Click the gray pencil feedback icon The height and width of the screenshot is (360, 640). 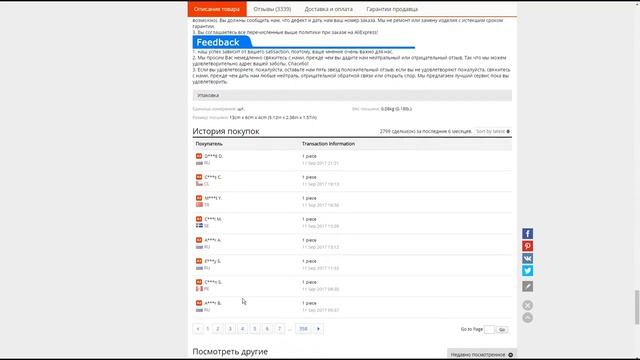(527, 286)
